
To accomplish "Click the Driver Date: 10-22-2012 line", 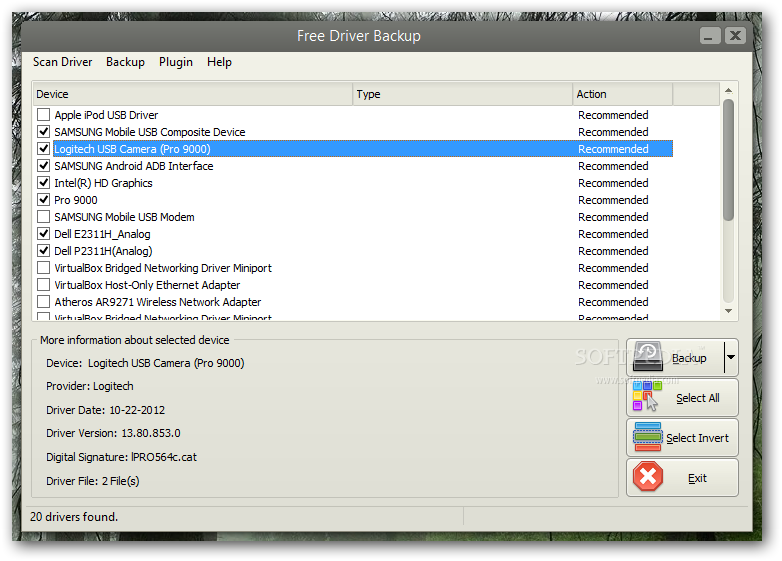I will point(105,410).
